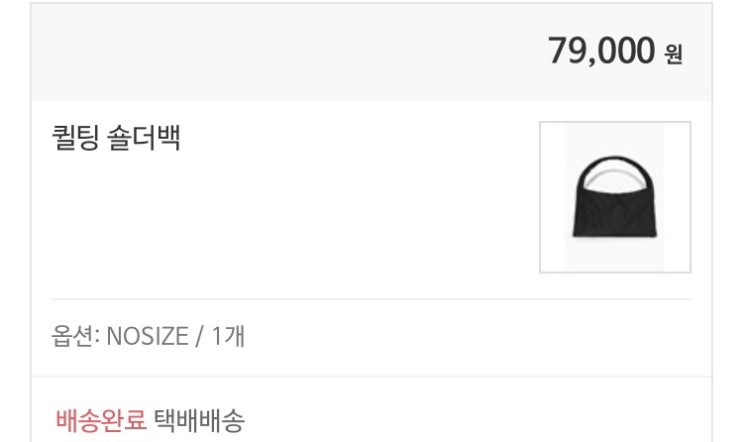Click the white margin inside thumbnail frame
743x442 pixels.
(552, 197)
